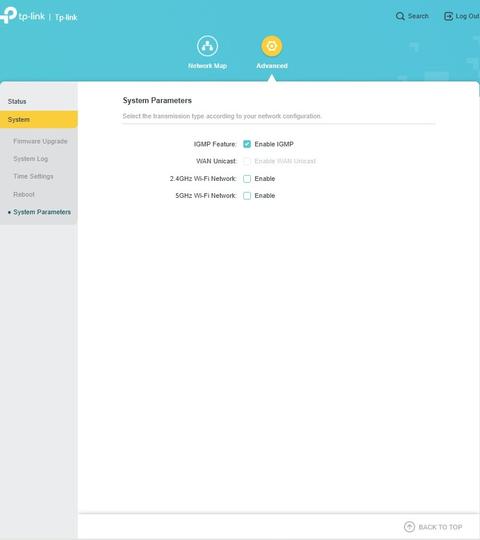Go to Time Settings page
This screenshot has width=480, height=540.
click(x=33, y=176)
